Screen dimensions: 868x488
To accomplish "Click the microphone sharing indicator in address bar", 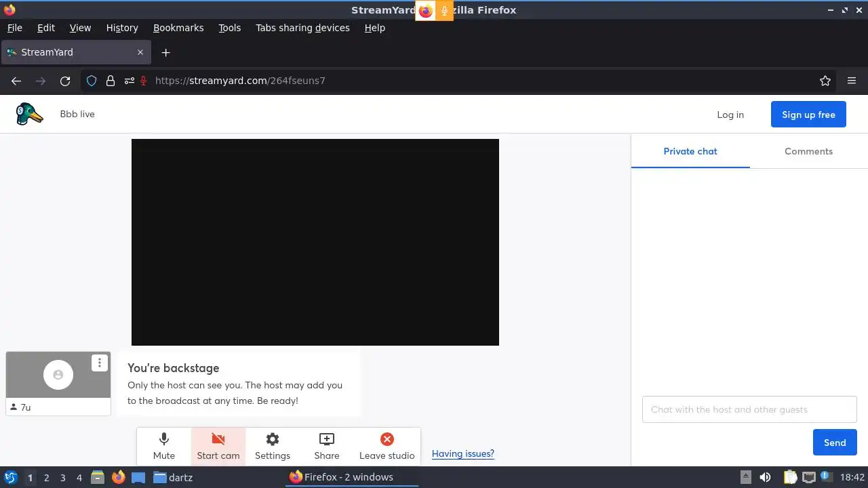I will click(x=144, y=81).
